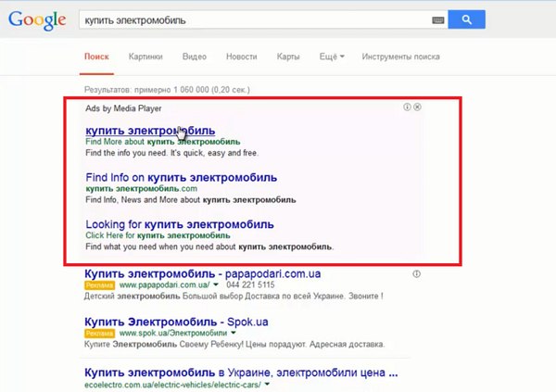Click the Google logo
This screenshot has width=556, height=392.
pyautogui.click(x=37, y=20)
